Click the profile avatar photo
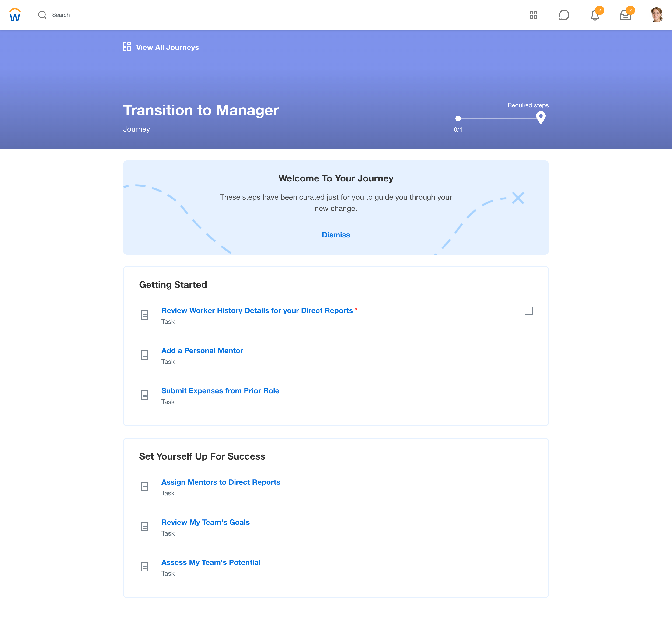This screenshot has width=672, height=641. coord(657,15)
